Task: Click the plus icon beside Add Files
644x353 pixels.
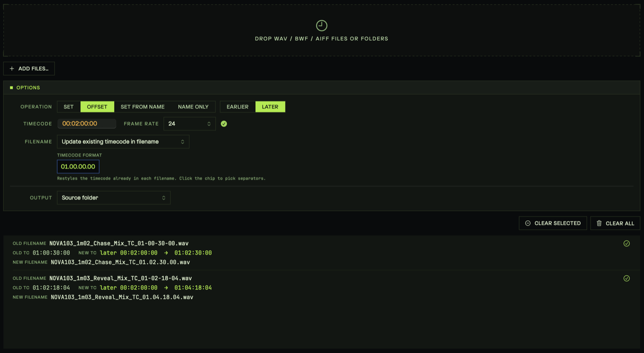Action: point(12,69)
